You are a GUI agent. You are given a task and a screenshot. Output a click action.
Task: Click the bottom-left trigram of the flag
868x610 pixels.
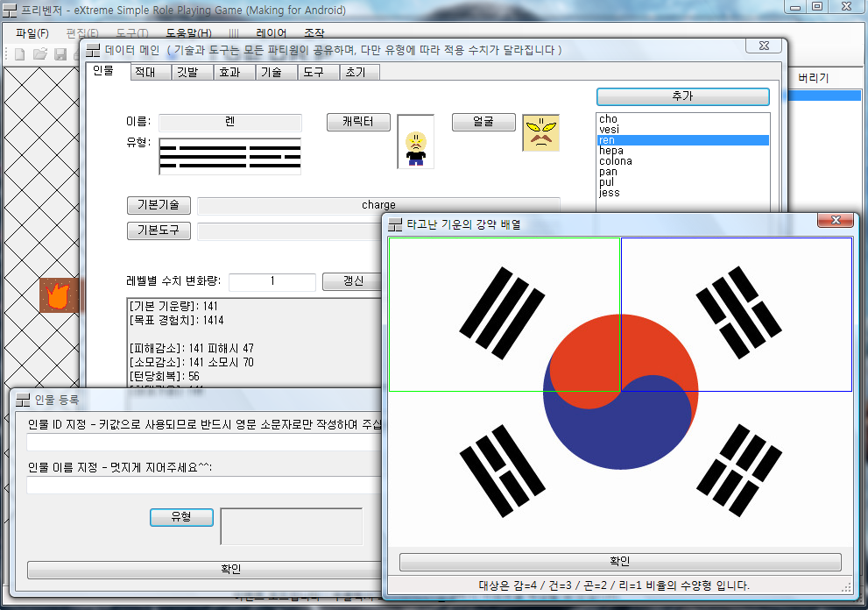[x=502, y=471]
